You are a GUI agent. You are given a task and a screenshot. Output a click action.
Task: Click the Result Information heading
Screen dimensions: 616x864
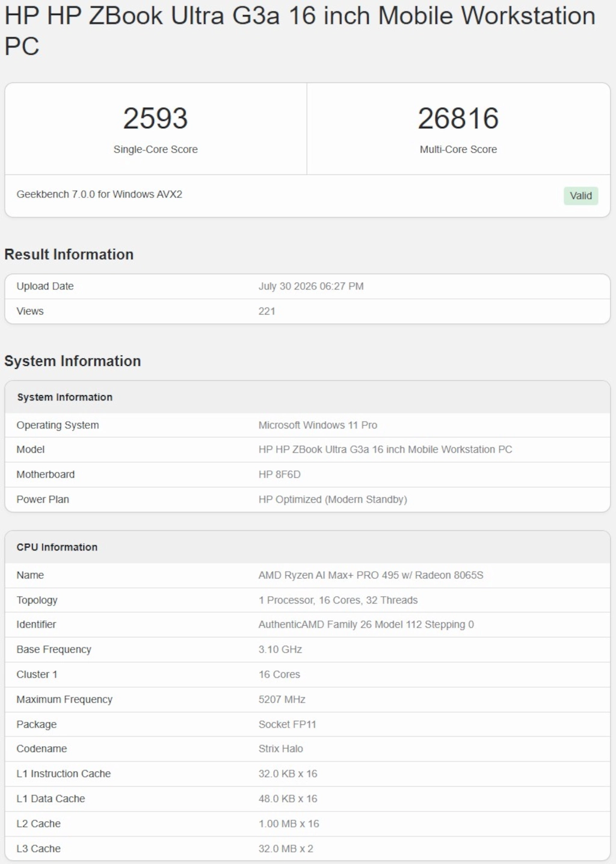click(69, 255)
